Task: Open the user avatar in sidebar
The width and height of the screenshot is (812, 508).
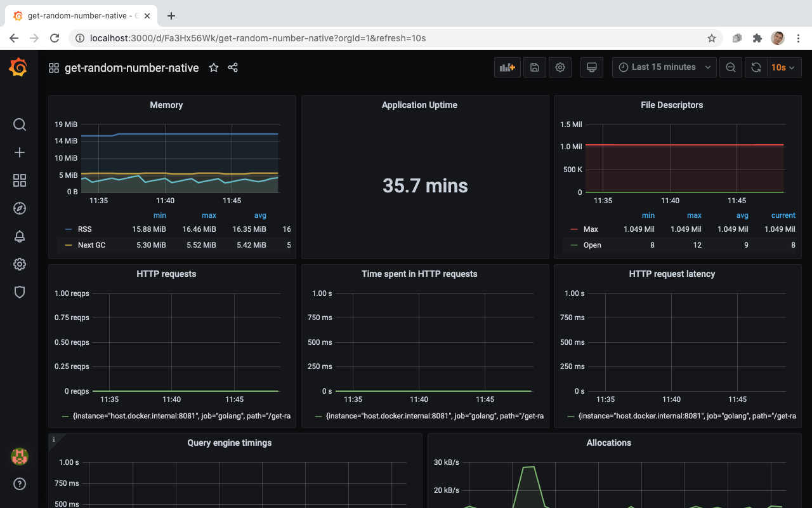Action: click(20, 456)
